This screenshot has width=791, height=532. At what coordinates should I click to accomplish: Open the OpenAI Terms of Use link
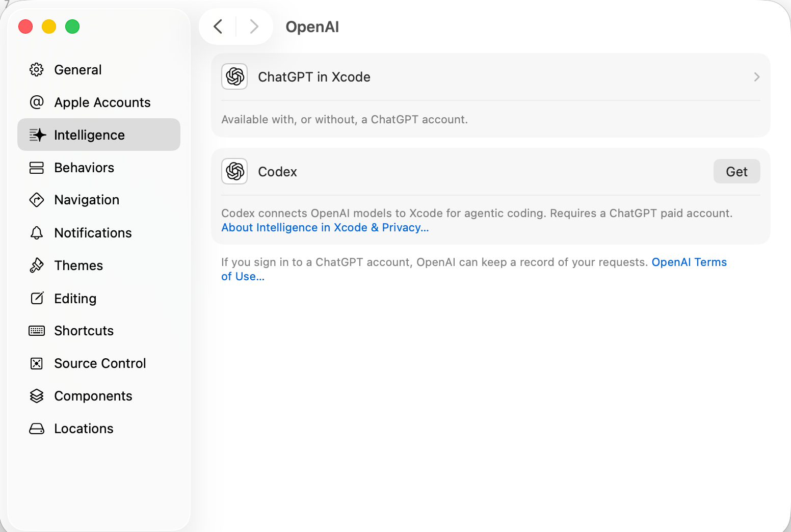click(x=689, y=262)
